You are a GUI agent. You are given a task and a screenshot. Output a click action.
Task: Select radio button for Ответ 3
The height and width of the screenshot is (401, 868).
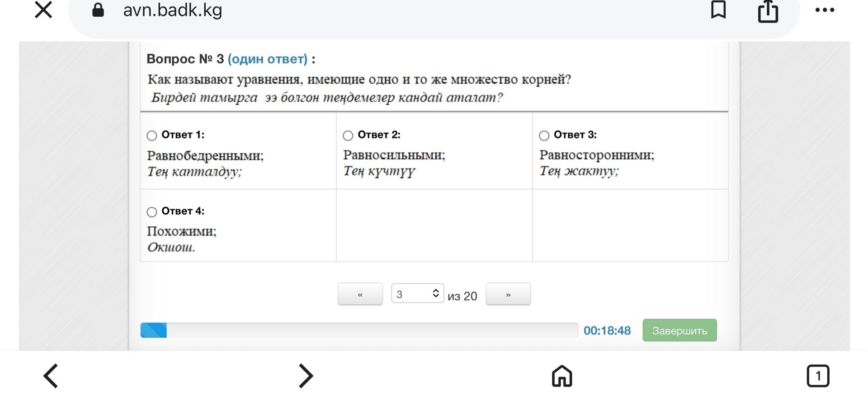click(544, 135)
